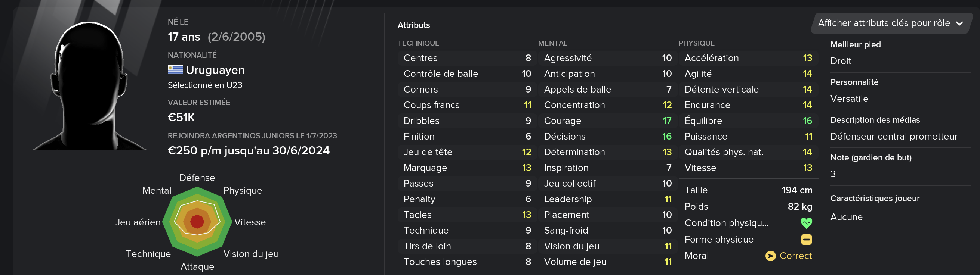Screen dimensions: 980x275
Task: Open Afficher attributs clés pour rôle dropdown
Action: click(891, 23)
